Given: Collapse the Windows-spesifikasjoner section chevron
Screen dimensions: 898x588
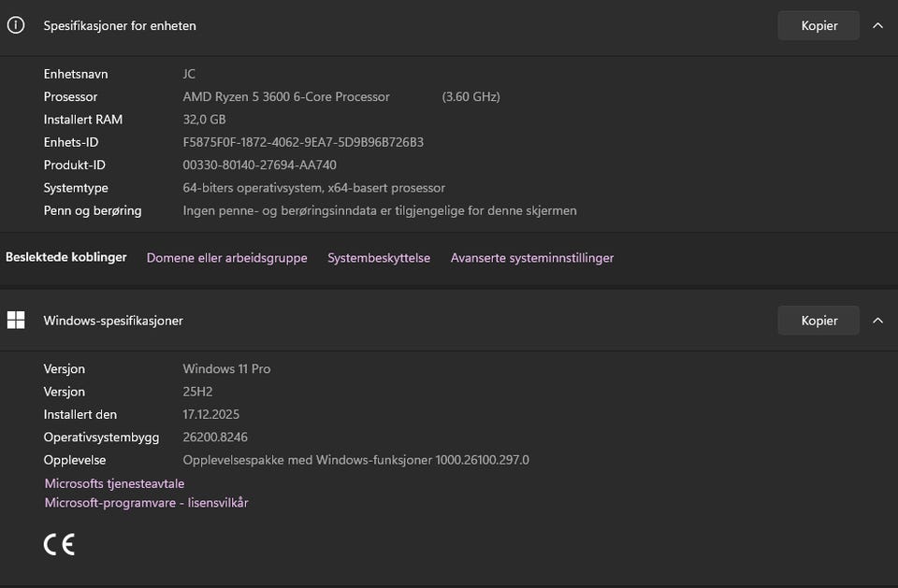Looking at the screenshot, I should 877,320.
